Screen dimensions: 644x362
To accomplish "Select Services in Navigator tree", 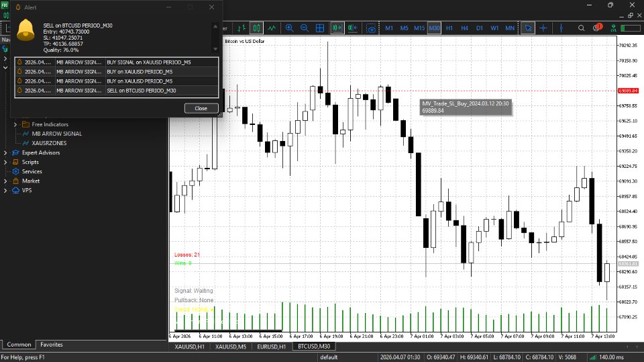I will tap(32, 171).
